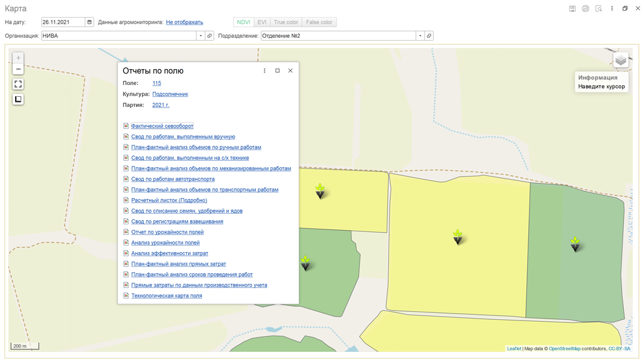
Task: Toggle True color imagery
Action: (x=286, y=23)
